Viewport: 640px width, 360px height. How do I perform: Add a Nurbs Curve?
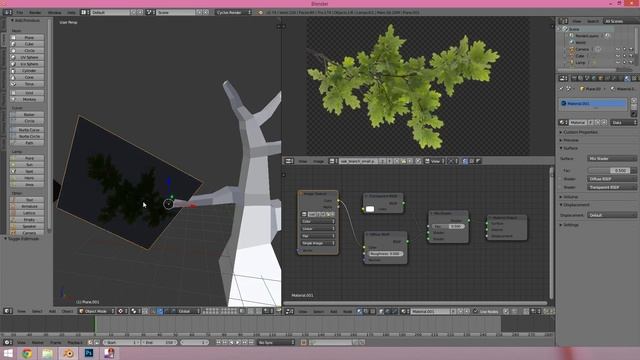pos(27,130)
